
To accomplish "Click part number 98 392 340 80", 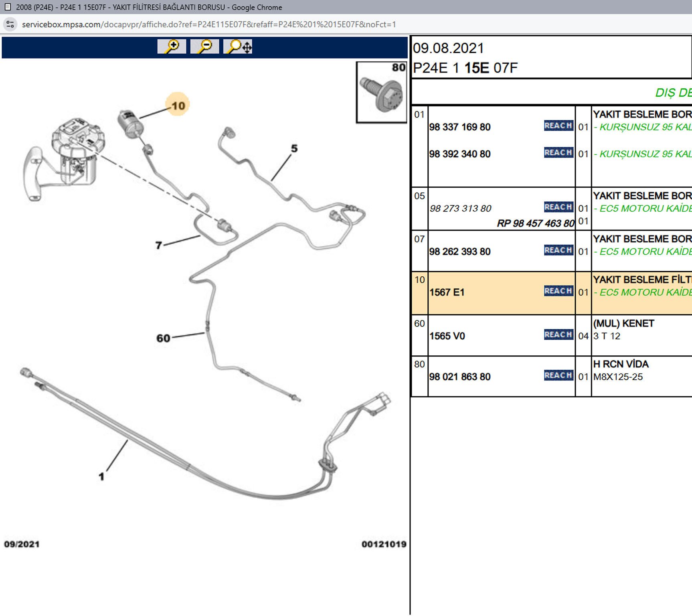I will (x=459, y=154).
